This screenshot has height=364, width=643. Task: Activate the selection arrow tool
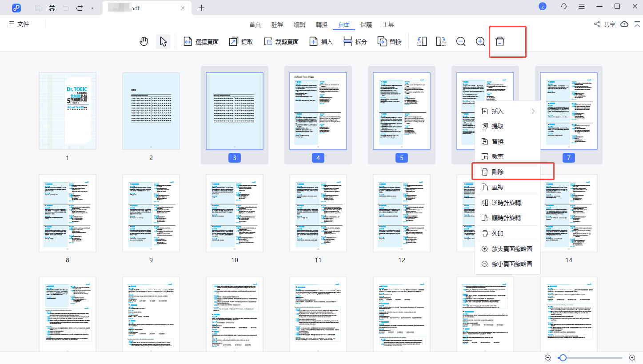coord(163,41)
